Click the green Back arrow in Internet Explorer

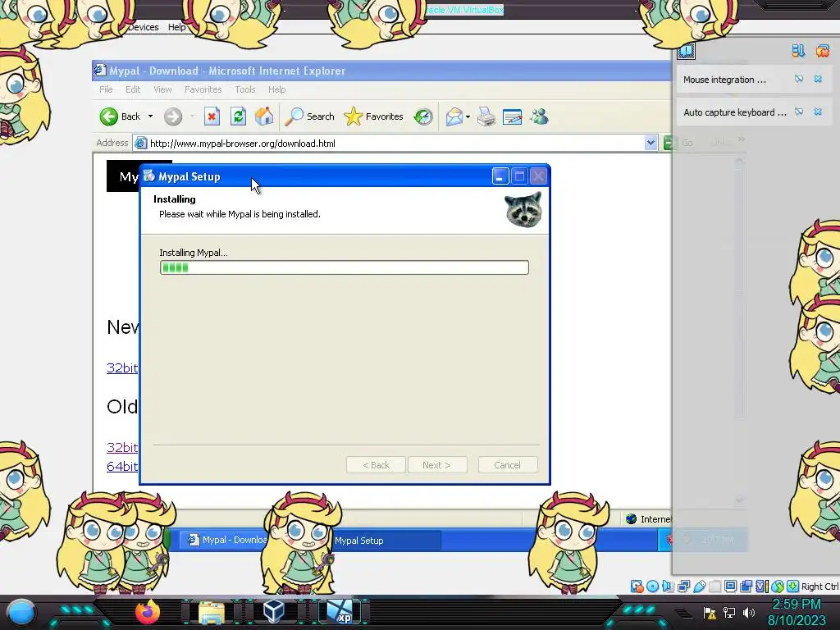[x=109, y=116]
